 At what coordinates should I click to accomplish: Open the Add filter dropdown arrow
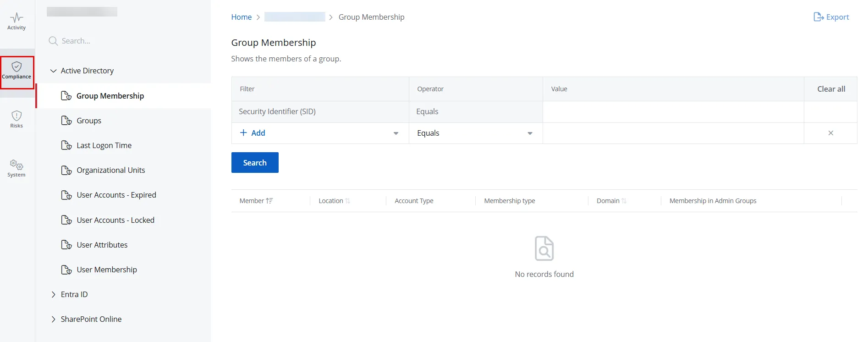pos(396,133)
